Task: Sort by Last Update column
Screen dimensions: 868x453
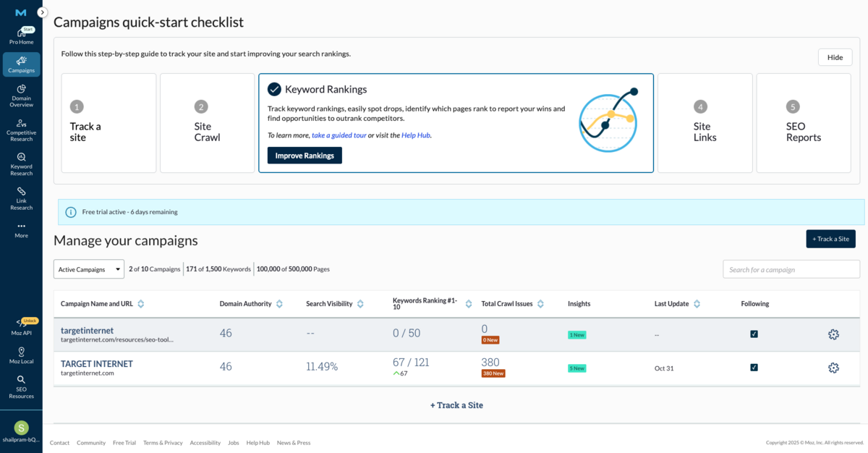Action: (x=697, y=304)
